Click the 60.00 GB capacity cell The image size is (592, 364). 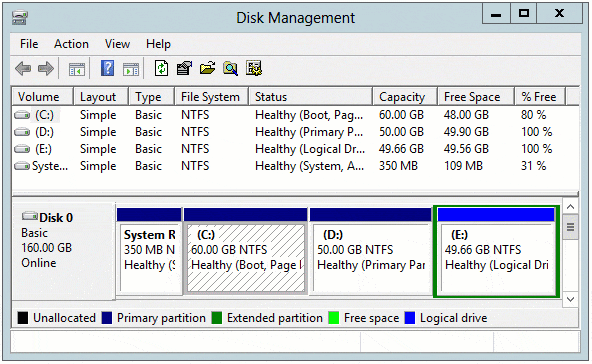[x=401, y=115]
